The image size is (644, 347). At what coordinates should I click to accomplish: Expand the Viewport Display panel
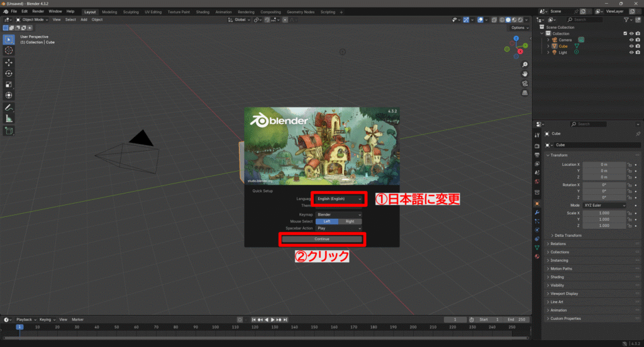(564, 294)
